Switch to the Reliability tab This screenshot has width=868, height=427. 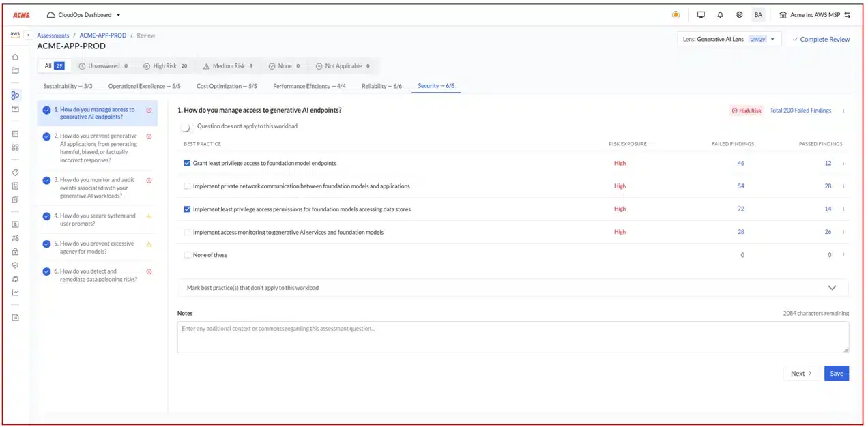(381, 87)
